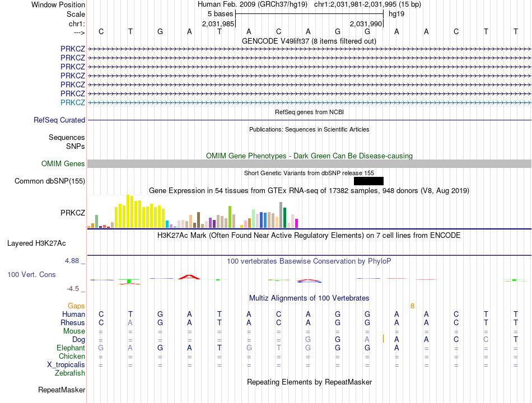
Task: Click the Common dbSNP(155) label
Action: 50,181
